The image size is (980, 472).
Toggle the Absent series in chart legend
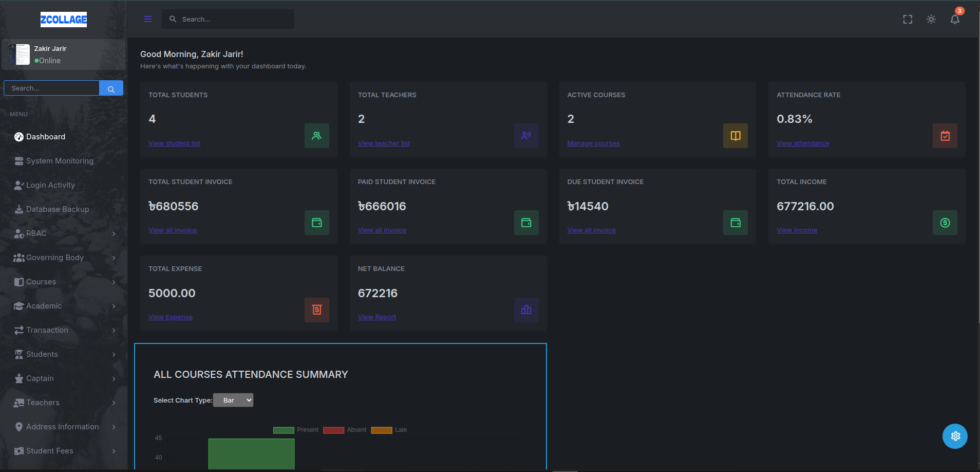point(345,430)
